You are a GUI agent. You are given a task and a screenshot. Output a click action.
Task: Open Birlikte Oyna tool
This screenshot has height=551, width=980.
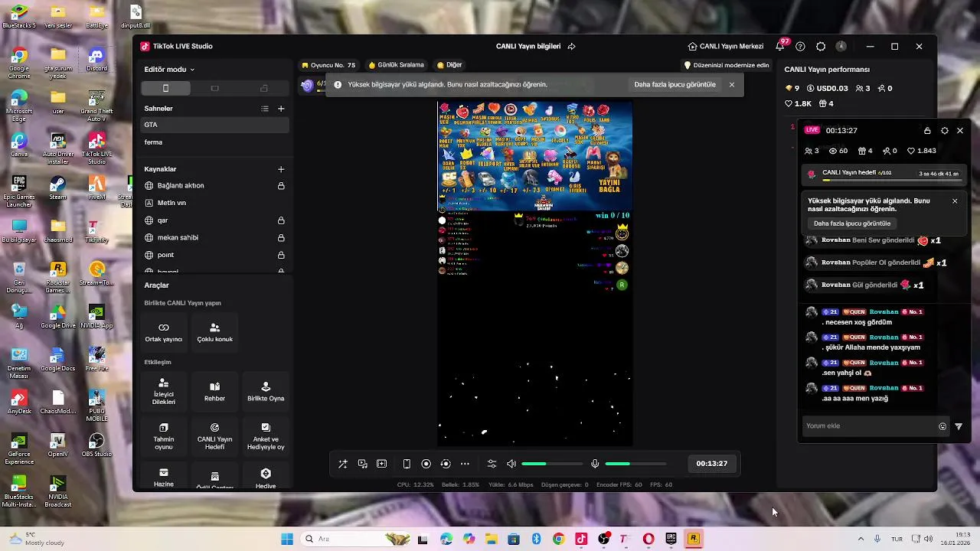[x=266, y=391]
